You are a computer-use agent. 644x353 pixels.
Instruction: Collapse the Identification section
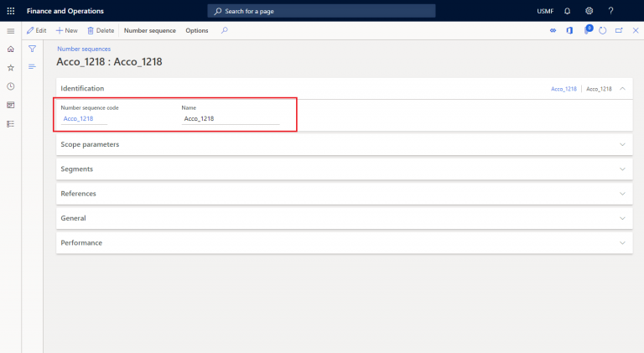pyautogui.click(x=621, y=88)
